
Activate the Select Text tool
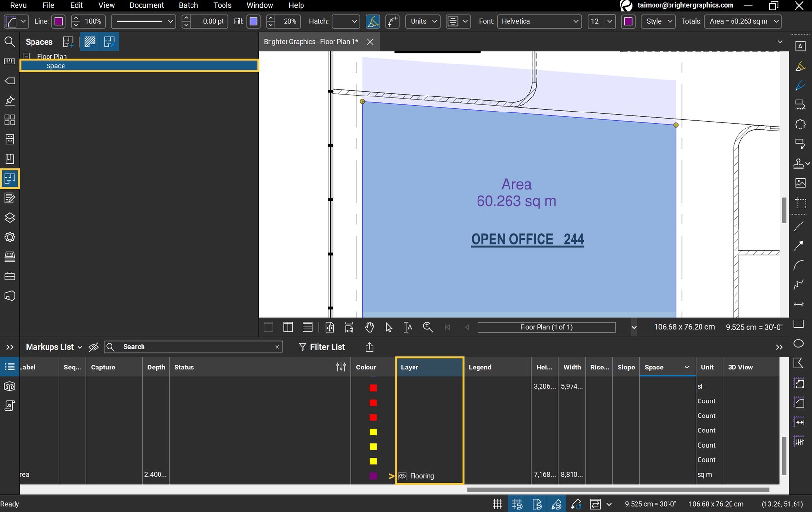pyautogui.click(x=408, y=327)
